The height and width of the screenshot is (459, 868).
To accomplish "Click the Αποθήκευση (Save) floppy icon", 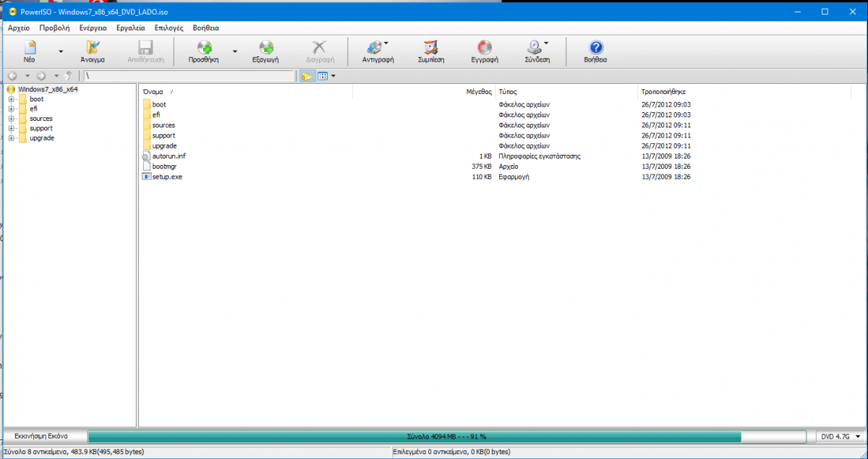I will click(x=145, y=48).
